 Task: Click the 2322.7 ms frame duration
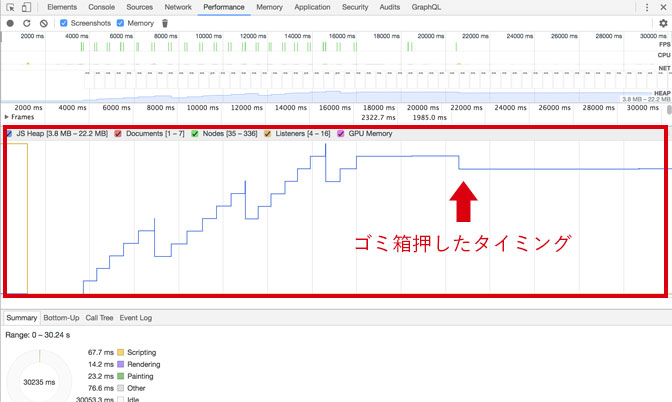click(x=378, y=117)
